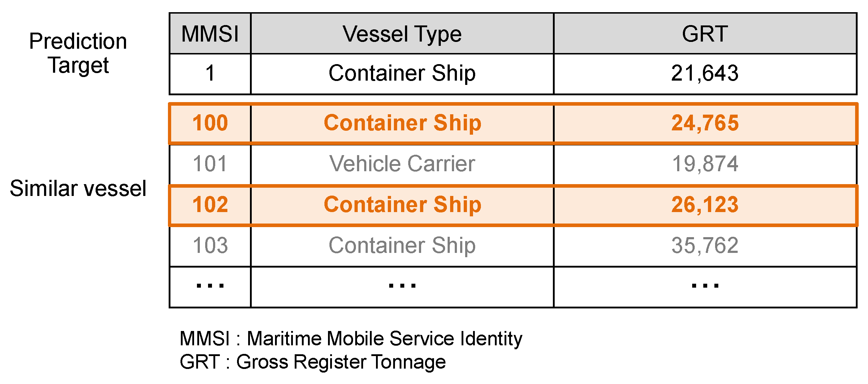This screenshot has height=384, width=868.
Task: Click the GRT value 35,762
Action: coord(705,245)
